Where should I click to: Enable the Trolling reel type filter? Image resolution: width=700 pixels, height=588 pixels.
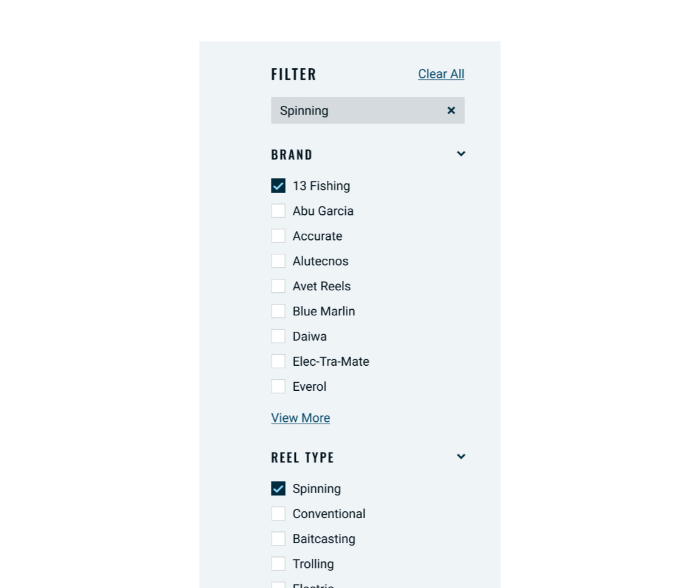[x=278, y=564]
